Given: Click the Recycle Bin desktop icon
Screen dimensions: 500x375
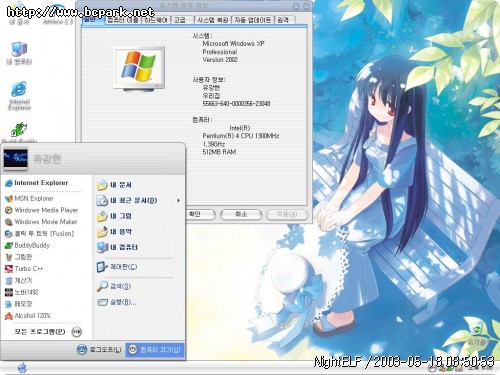Looking at the screenshot, I should [478, 334].
